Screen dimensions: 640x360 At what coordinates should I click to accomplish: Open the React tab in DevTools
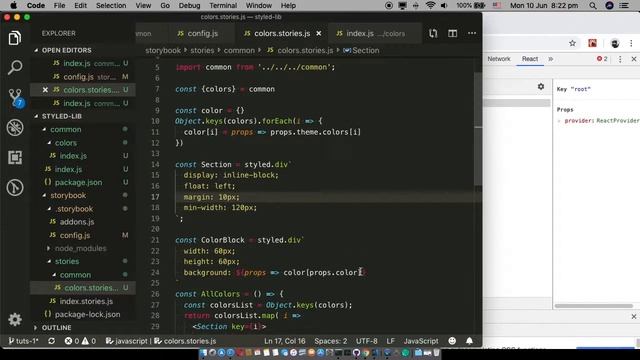(530, 59)
